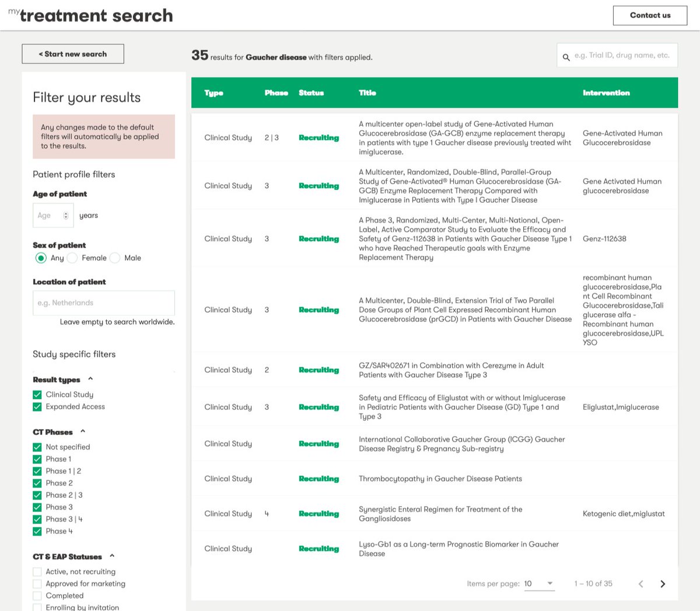The height and width of the screenshot is (611, 700).
Task: Toggle the Phase 3 | 4 checkbox
Action: (x=37, y=519)
